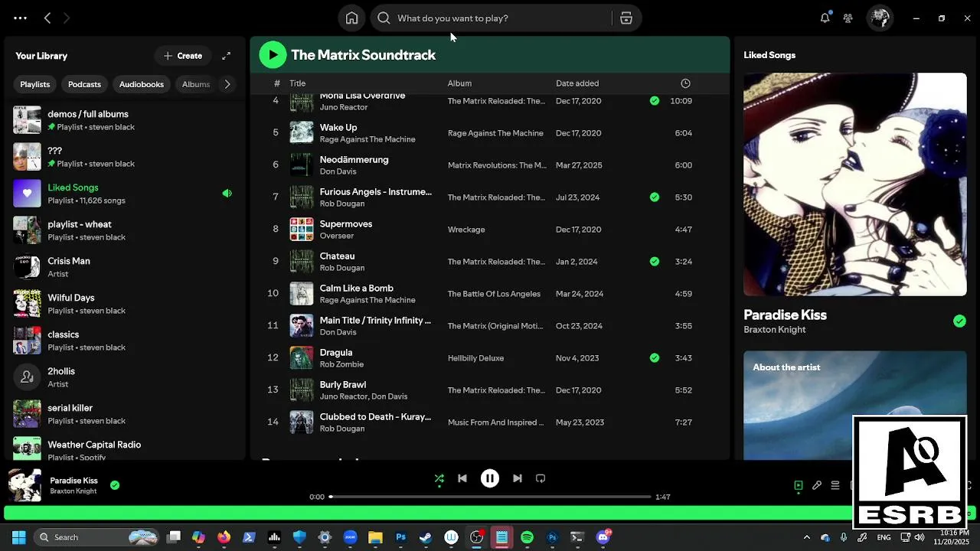
Task: Click the duration clock column header
Action: 685,83
